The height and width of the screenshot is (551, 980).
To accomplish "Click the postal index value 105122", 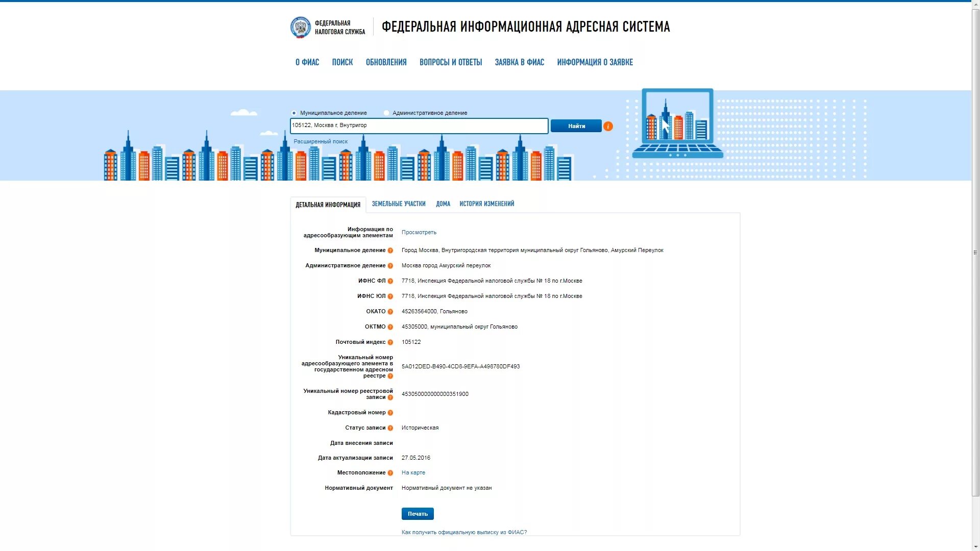I will tap(411, 342).
